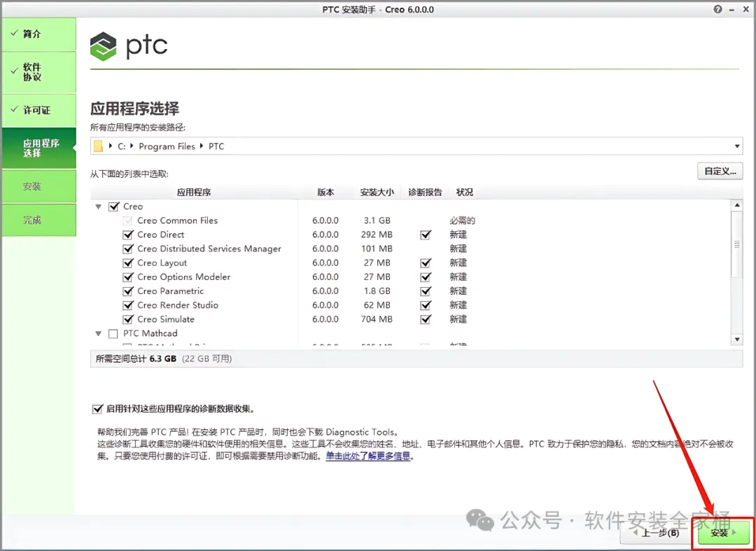Image resolution: width=756 pixels, height=551 pixels.
Task: Click C: drive in the path bar
Action: (x=122, y=146)
